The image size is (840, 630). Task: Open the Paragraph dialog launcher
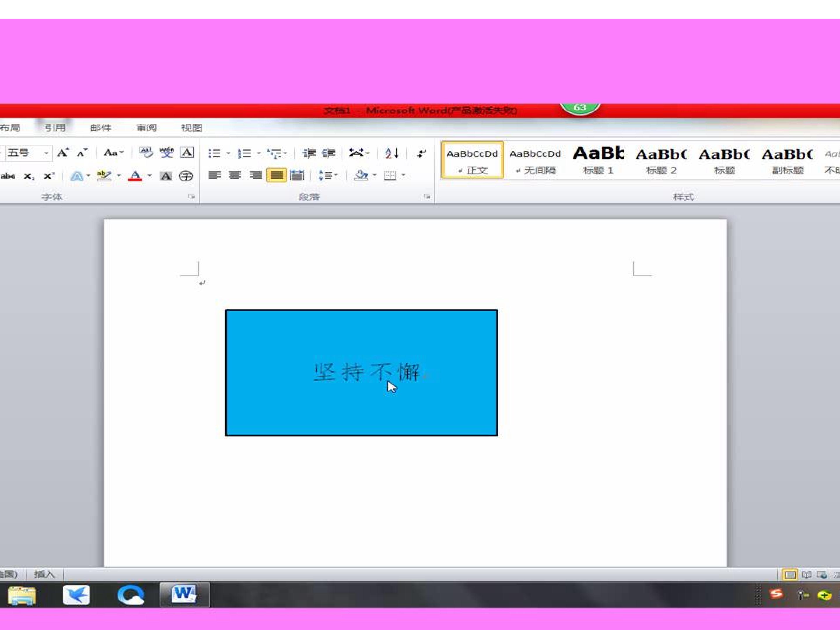tap(427, 196)
